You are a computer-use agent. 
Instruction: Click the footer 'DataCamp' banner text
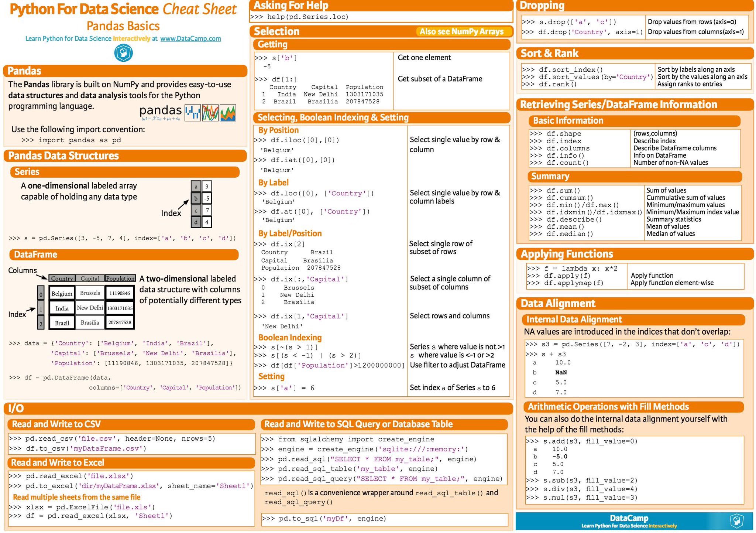click(629, 518)
